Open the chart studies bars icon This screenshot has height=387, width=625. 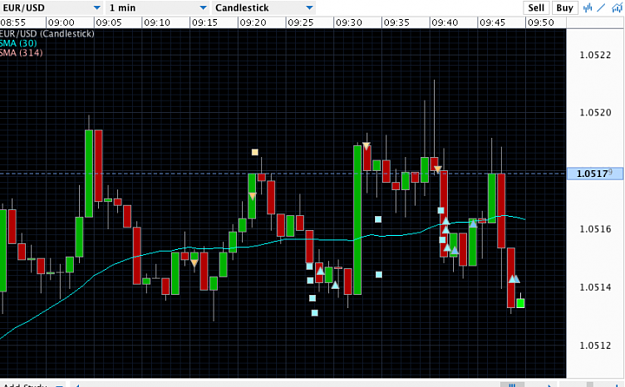point(588,8)
